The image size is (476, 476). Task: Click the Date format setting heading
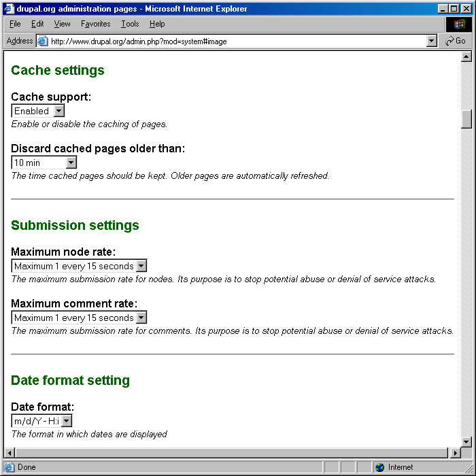point(71,380)
